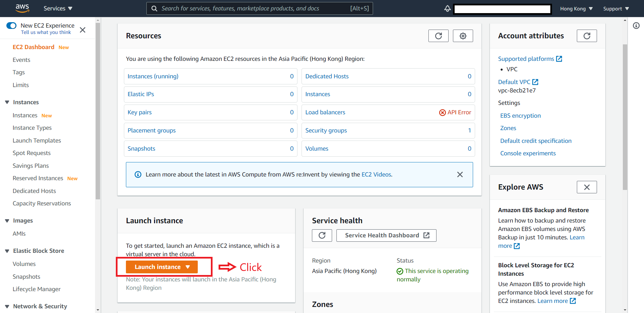This screenshot has width=644, height=313.
Task: Open Default credit specification link
Action: point(536,141)
